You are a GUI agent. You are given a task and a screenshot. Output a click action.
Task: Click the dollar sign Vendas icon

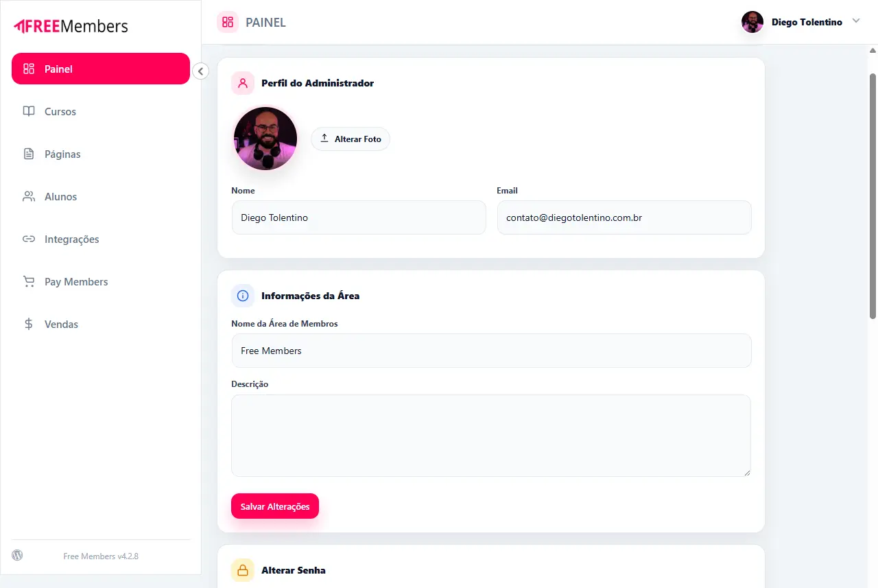coord(29,324)
